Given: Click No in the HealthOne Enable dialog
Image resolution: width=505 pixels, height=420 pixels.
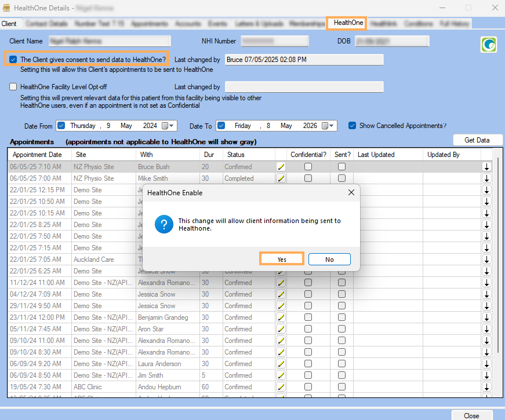Looking at the screenshot, I should tap(329, 260).
